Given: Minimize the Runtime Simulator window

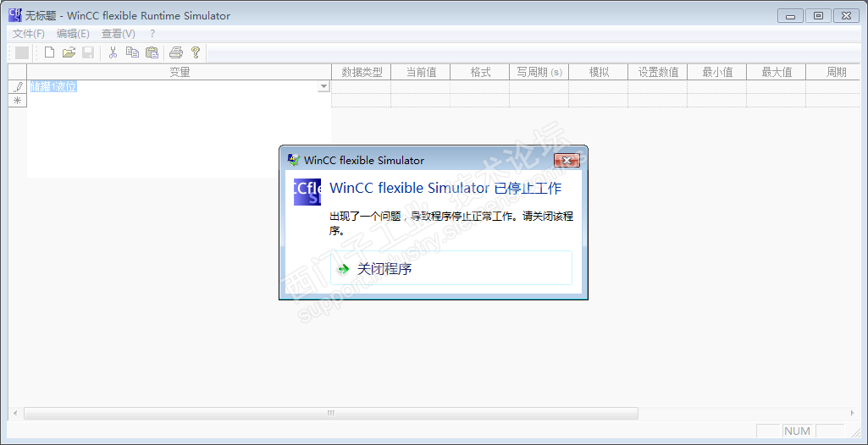Looking at the screenshot, I should point(790,16).
